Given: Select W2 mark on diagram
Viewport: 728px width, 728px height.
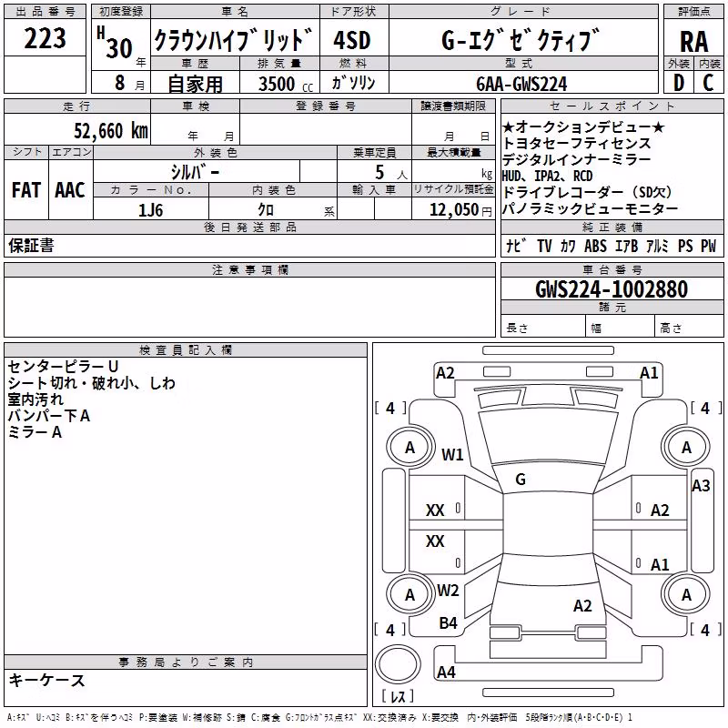Looking at the screenshot, I should click(x=448, y=591).
